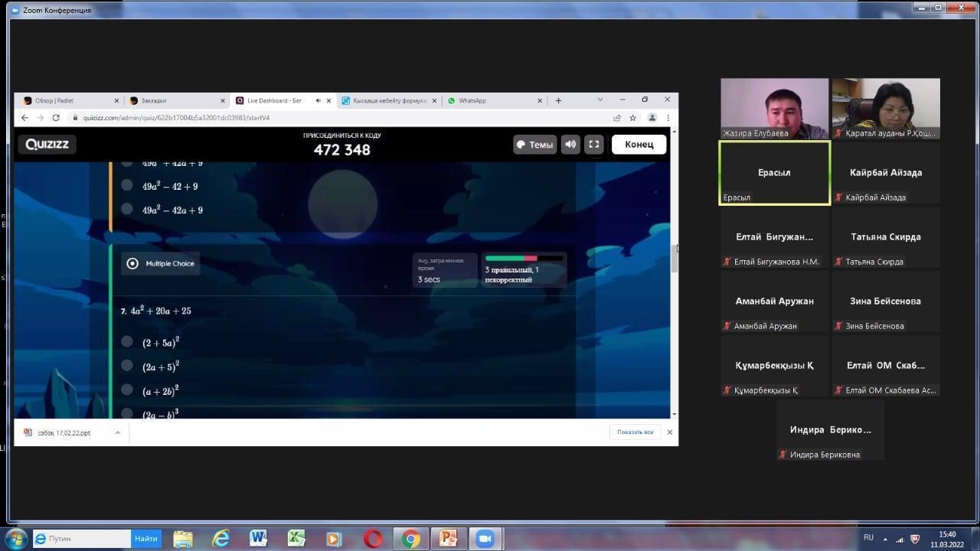Open the Темы themes button

534,145
